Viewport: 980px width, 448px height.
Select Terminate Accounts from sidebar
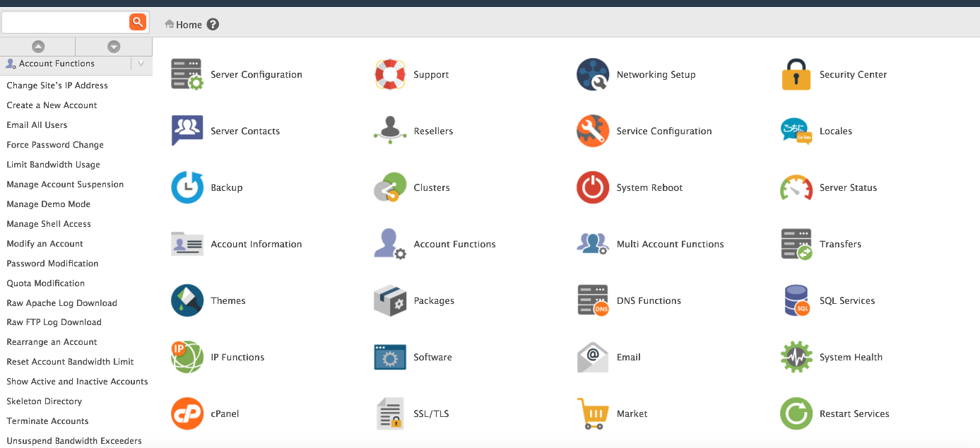47,421
